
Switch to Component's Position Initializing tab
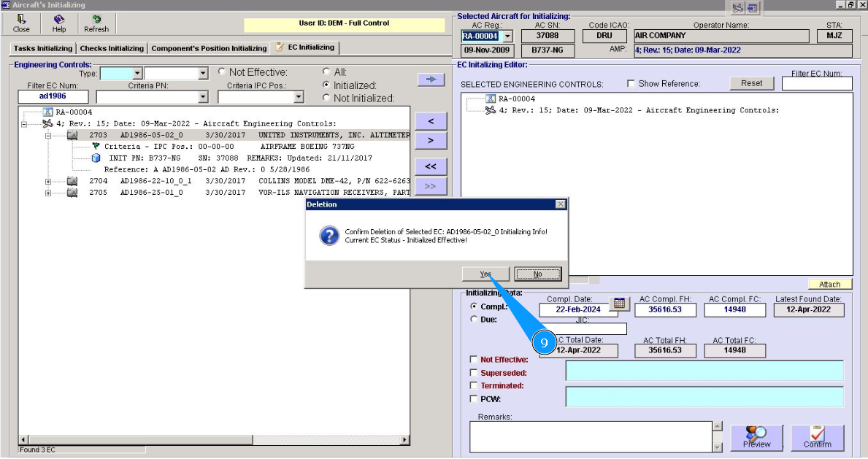point(209,48)
